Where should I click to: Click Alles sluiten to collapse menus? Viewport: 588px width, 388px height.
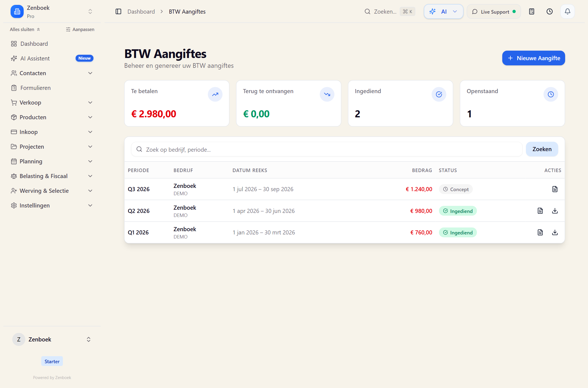(25, 29)
